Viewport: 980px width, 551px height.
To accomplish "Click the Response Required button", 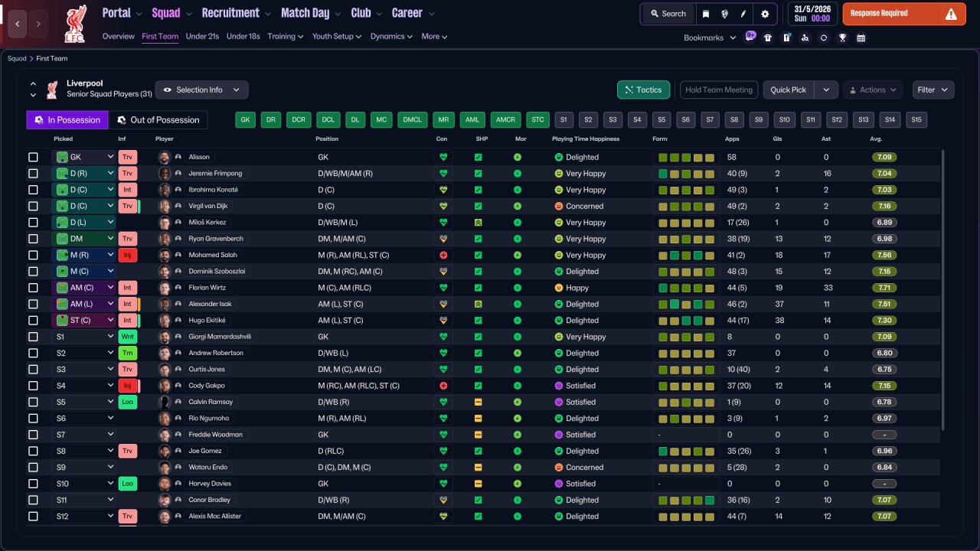I will click(x=904, y=14).
